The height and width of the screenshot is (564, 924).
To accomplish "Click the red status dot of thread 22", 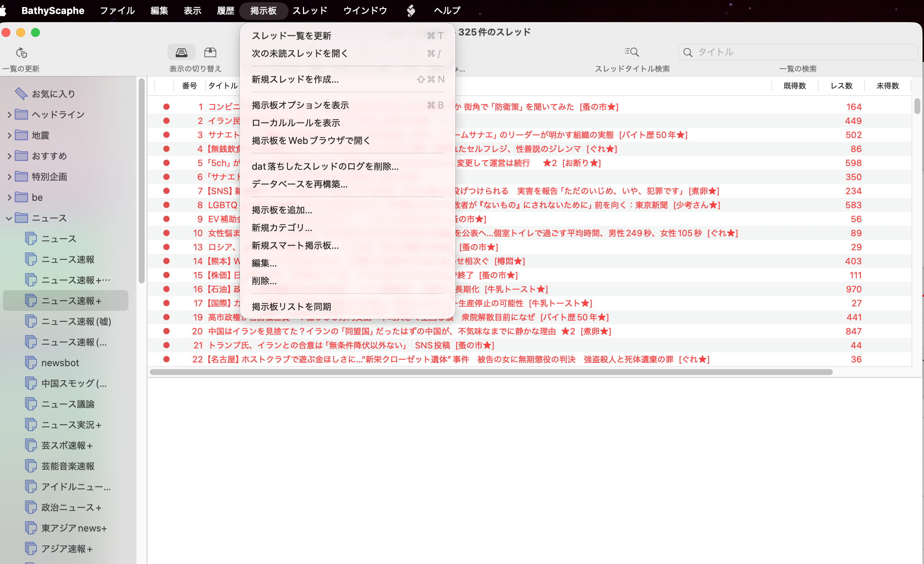I will pyautogui.click(x=166, y=359).
